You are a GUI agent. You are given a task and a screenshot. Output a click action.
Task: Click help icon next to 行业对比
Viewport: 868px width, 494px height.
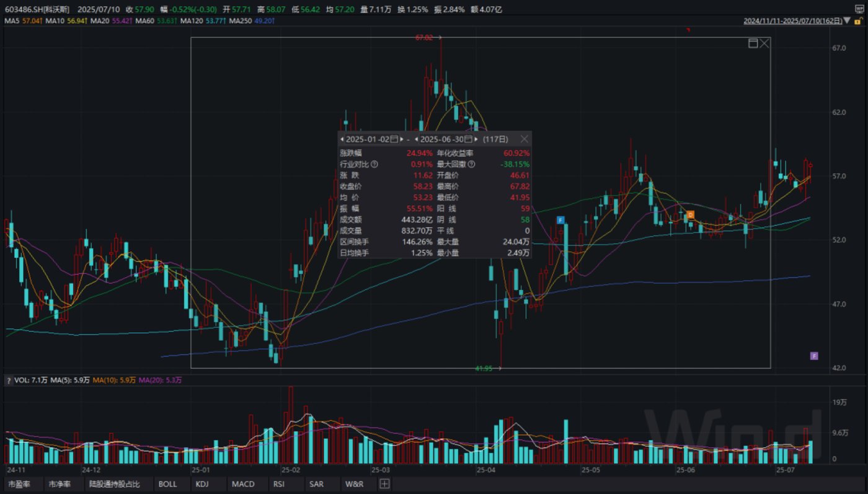[374, 164]
